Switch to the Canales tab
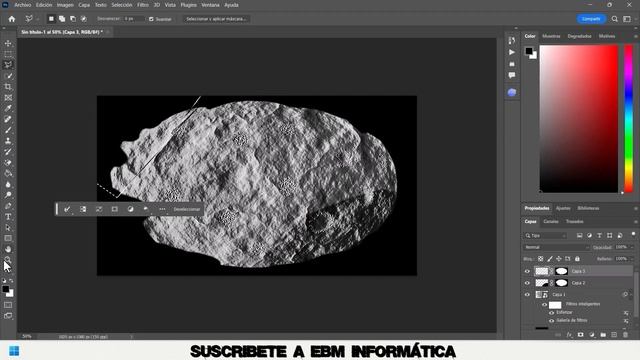Image resolution: width=640 pixels, height=360 pixels. pos(551,222)
